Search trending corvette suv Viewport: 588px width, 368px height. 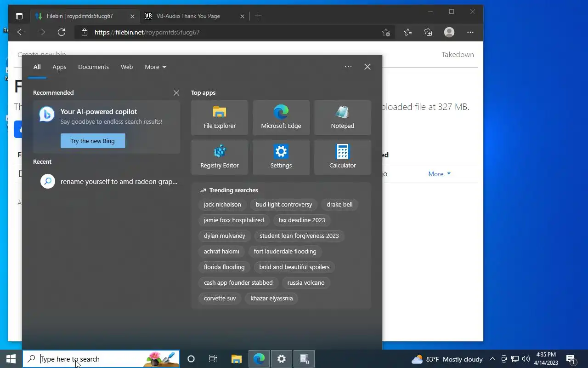(220, 298)
